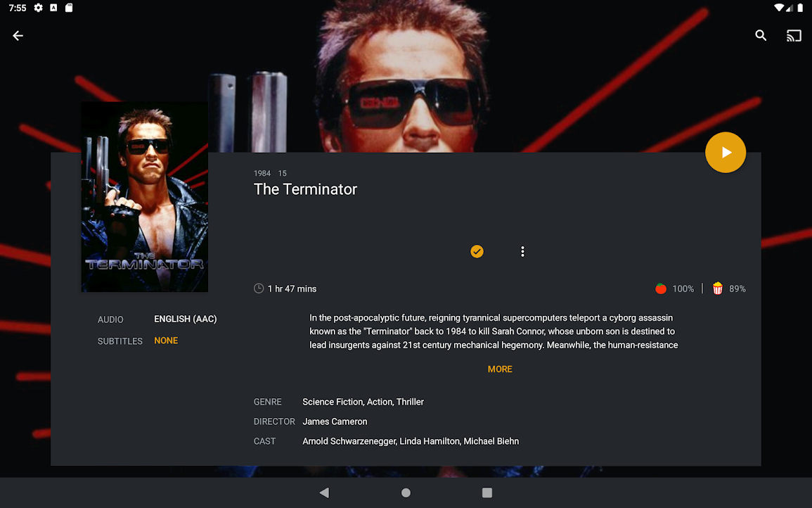Tap the back arrow icon
The image size is (812, 508).
click(x=18, y=36)
